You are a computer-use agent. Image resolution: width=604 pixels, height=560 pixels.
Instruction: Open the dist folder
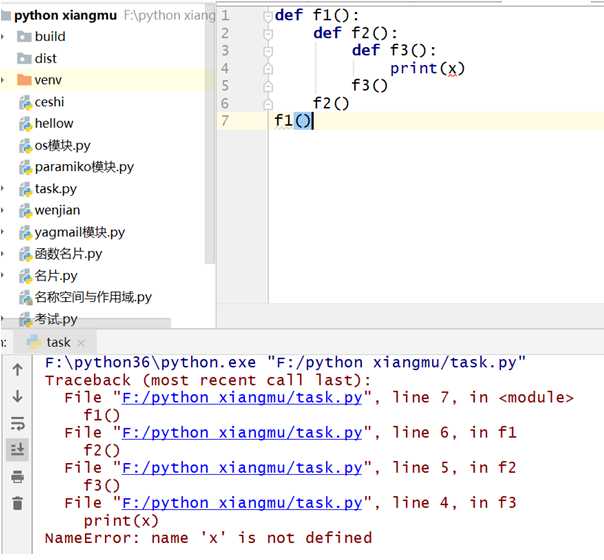click(45, 59)
